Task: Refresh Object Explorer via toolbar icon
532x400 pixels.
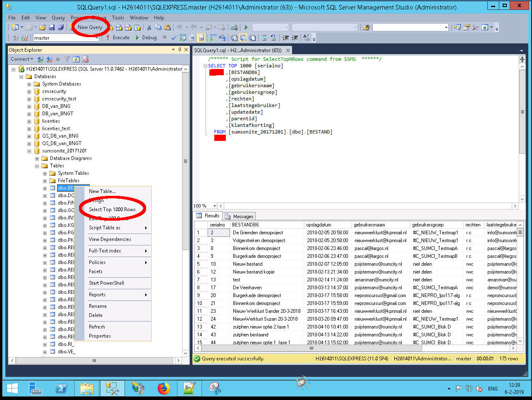Action: [76, 60]
